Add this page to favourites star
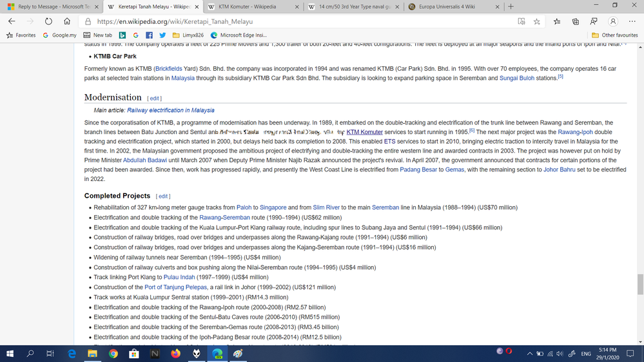Screen dimensions: 644x362 [537, 21]
